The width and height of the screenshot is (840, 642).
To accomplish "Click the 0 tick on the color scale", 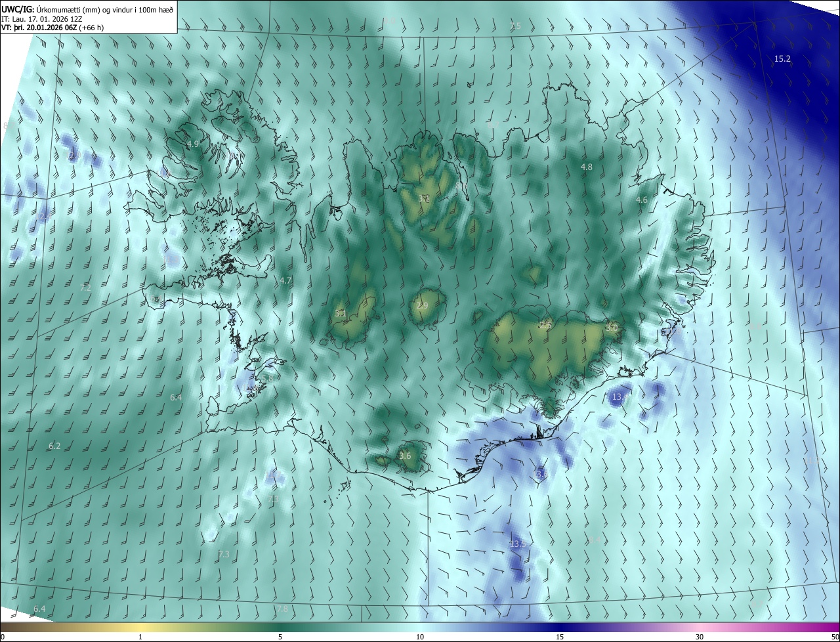I will point(2,637).
